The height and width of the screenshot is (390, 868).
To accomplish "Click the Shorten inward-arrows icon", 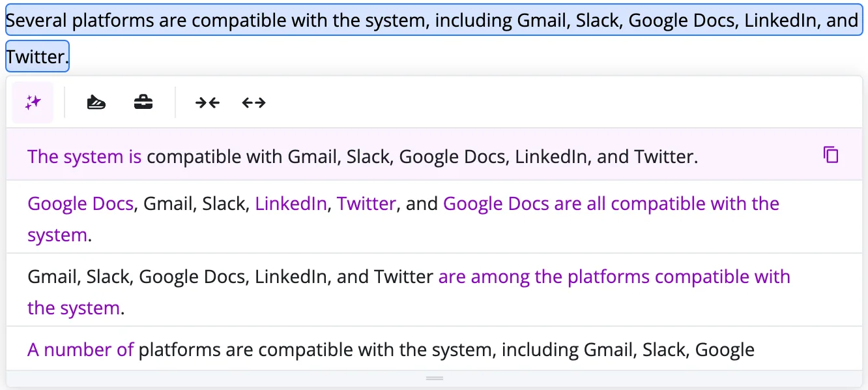I will click(207, 102).
